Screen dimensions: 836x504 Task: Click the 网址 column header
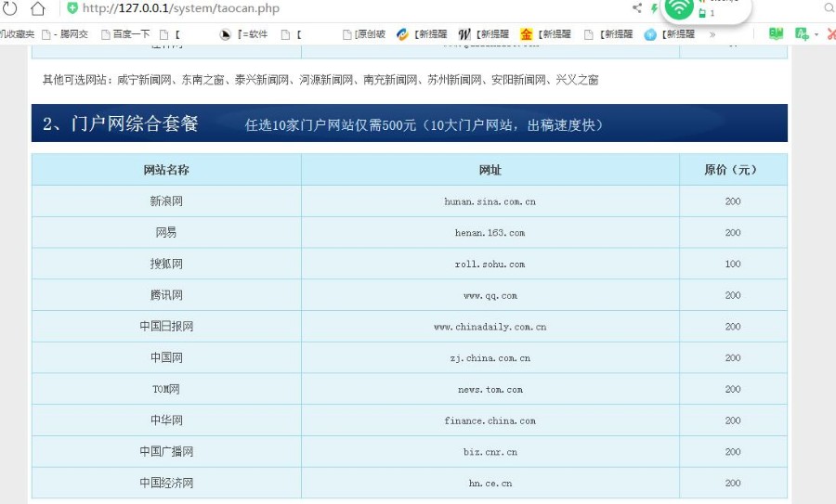point(490,170)
